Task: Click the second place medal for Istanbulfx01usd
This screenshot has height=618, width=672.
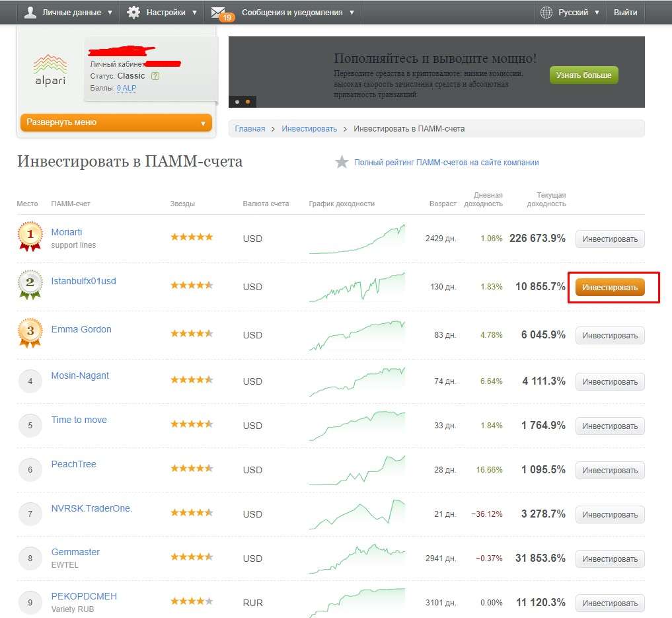Action: pyautogui.click(x=30, y=285)
